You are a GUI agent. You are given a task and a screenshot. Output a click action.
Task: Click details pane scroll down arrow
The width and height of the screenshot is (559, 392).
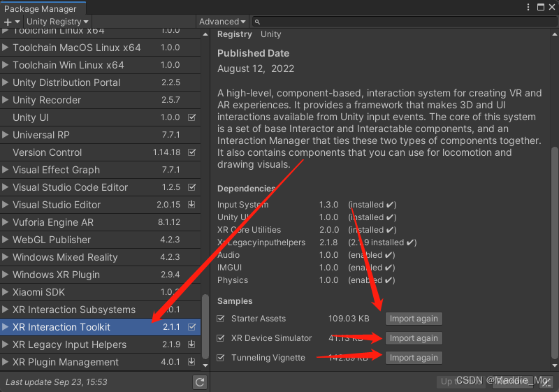(554, 365)
